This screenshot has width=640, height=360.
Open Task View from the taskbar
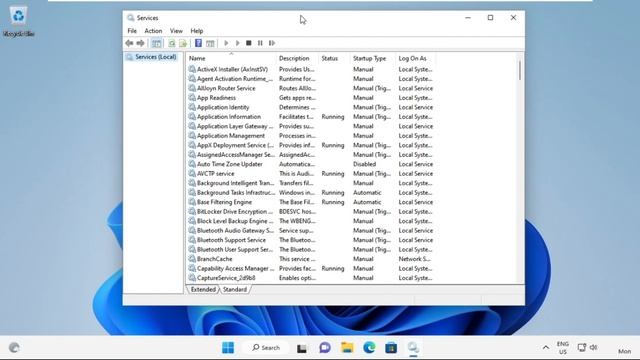(x=302, y=348)
